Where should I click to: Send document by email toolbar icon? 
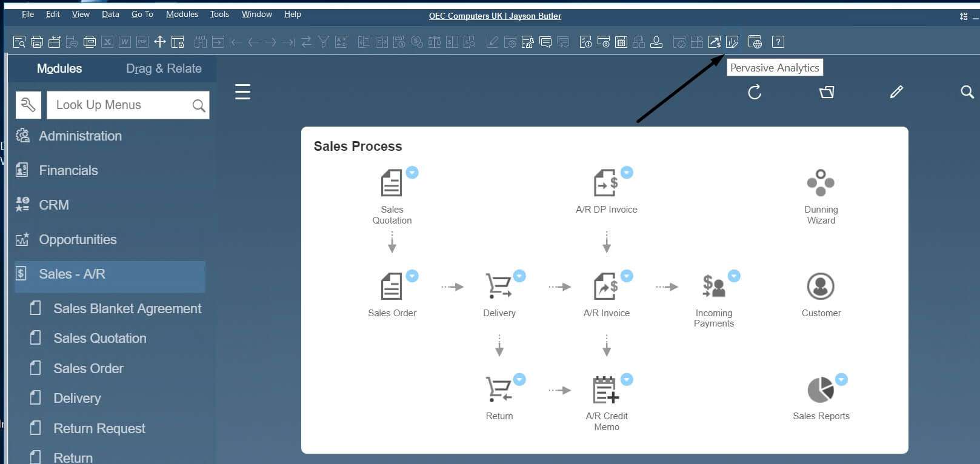pyautogui.click(x=55, y=42)
